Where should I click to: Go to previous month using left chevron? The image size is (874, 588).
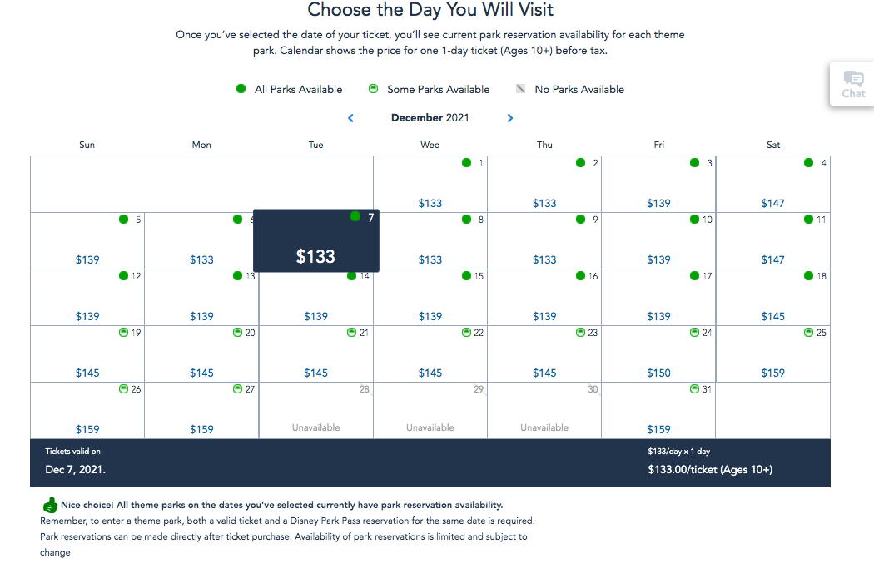(350, 118)
